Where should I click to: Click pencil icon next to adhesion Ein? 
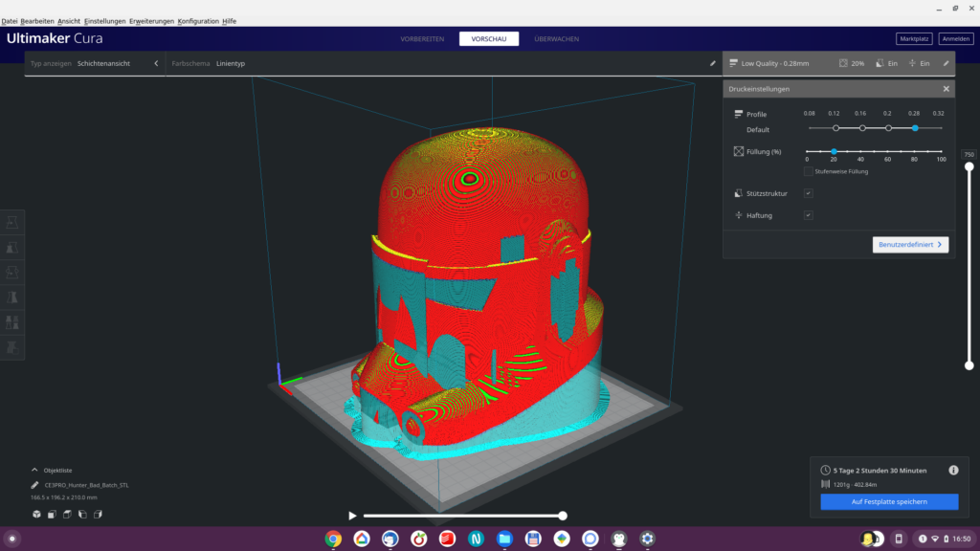click(x=947, y=63)
